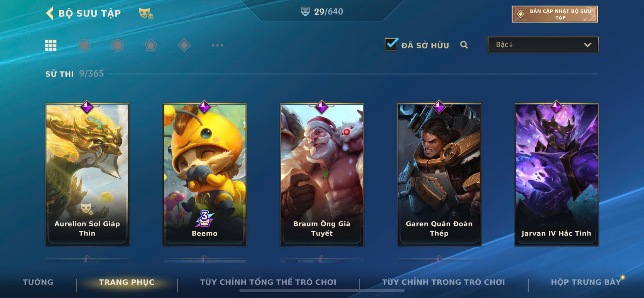Image resolution: width=644 pixels, height=298 pixels.
Task: Filter skins by hexagon rarity gem icon
Action: pyautogui.click(x=117, y=45)
